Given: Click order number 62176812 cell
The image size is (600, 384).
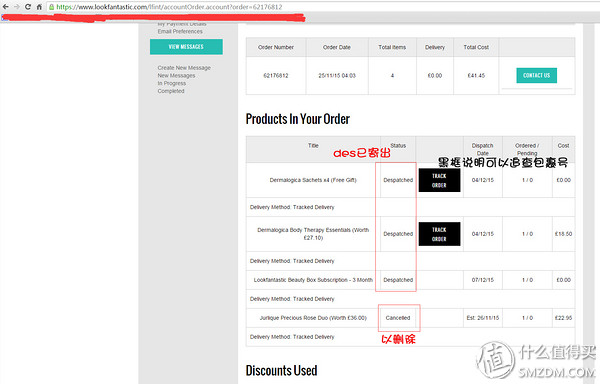Looking at the screenshot, I should [x=276, y=75].
